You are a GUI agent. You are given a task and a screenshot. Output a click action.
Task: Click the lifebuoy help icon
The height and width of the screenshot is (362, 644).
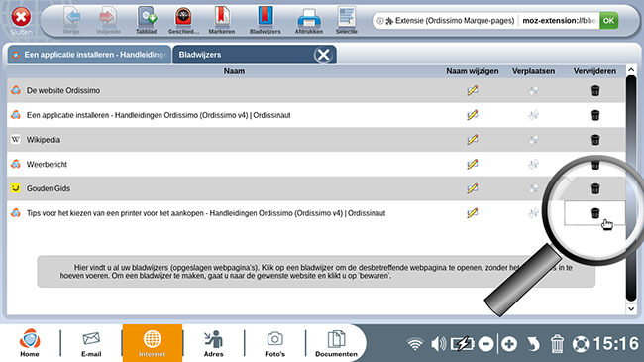click(x=581, y=344)
